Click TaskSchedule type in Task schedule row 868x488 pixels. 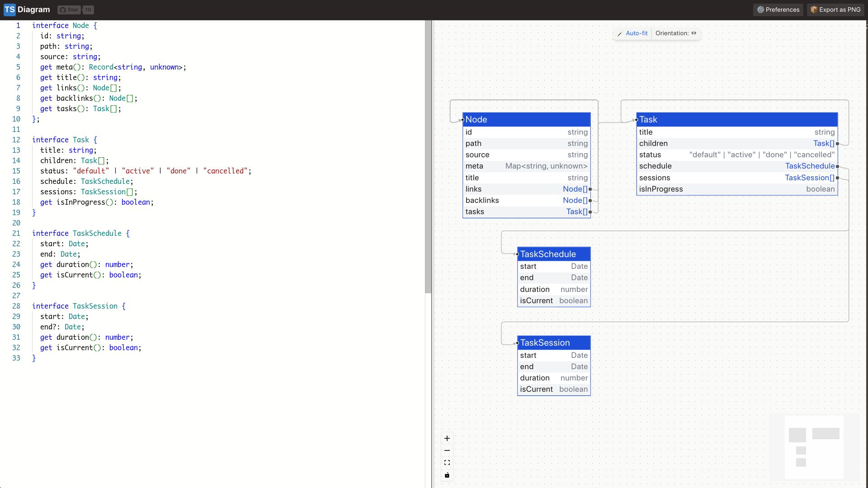pyautogui.click(x=810, y=166)
